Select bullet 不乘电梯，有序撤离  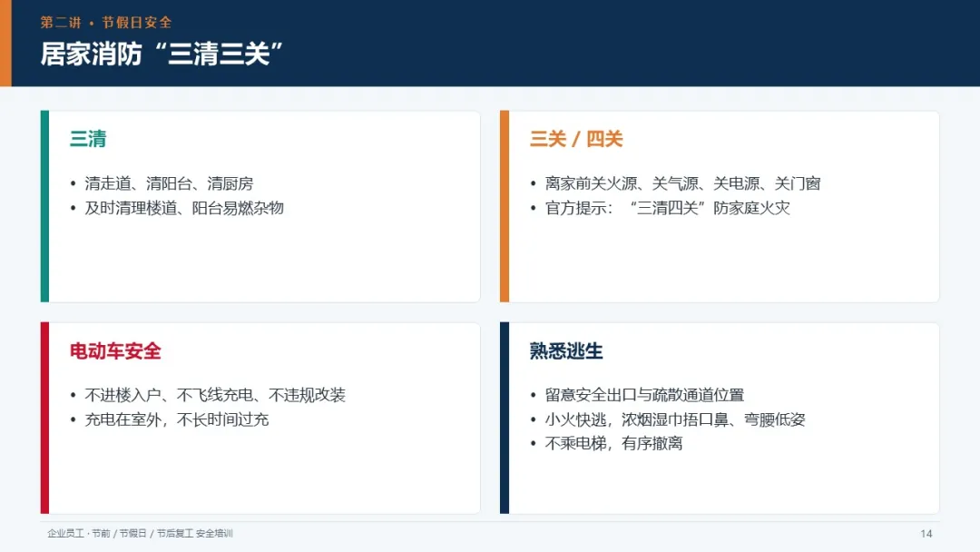coord(613,443)
